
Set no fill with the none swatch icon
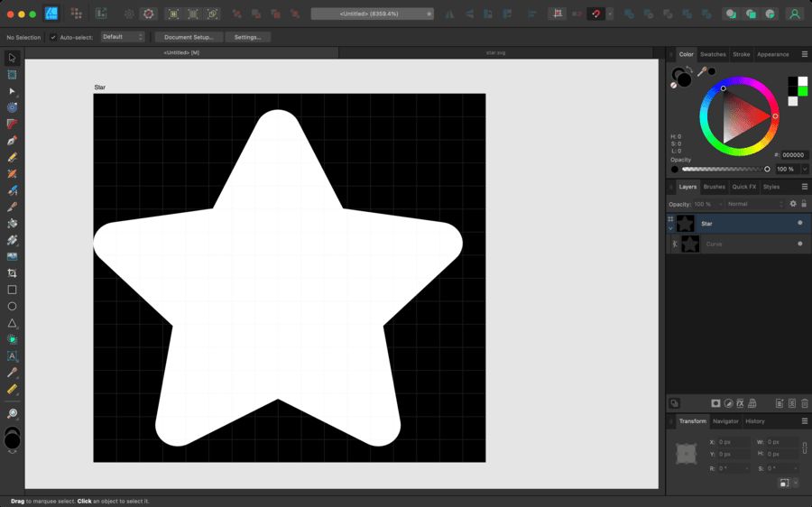[x=674, y=86]
